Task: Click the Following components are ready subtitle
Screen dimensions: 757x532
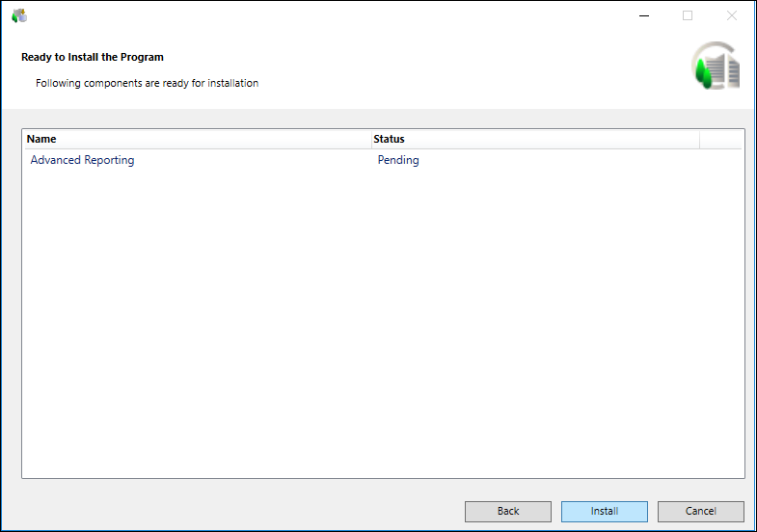Action: 147,83
